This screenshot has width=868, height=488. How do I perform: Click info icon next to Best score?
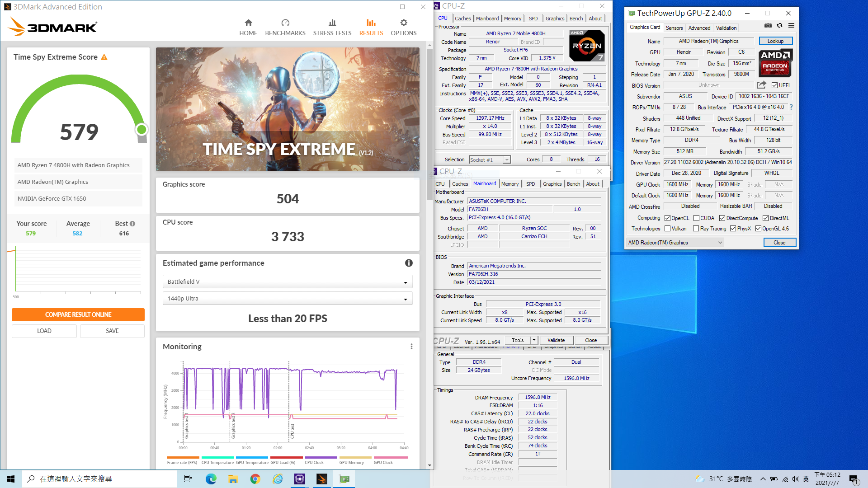click(x=132, y=224)
